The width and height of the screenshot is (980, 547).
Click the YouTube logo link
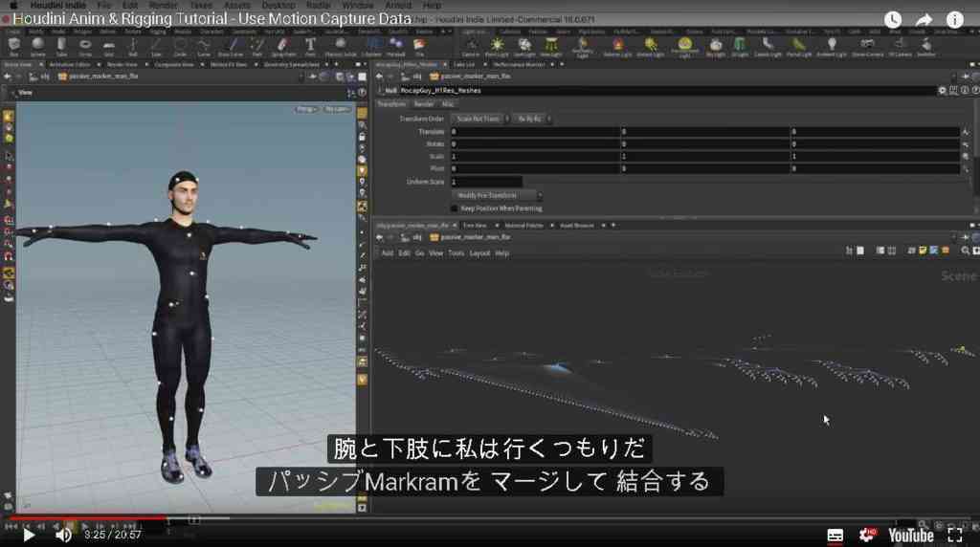tap(911, 536)
